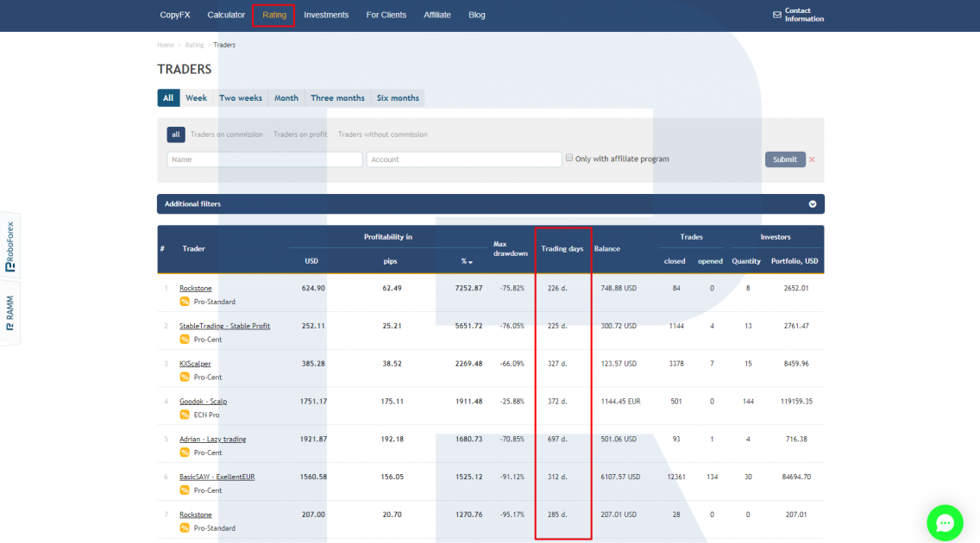Go to the Blog page
980x543 pixels.
477,15
